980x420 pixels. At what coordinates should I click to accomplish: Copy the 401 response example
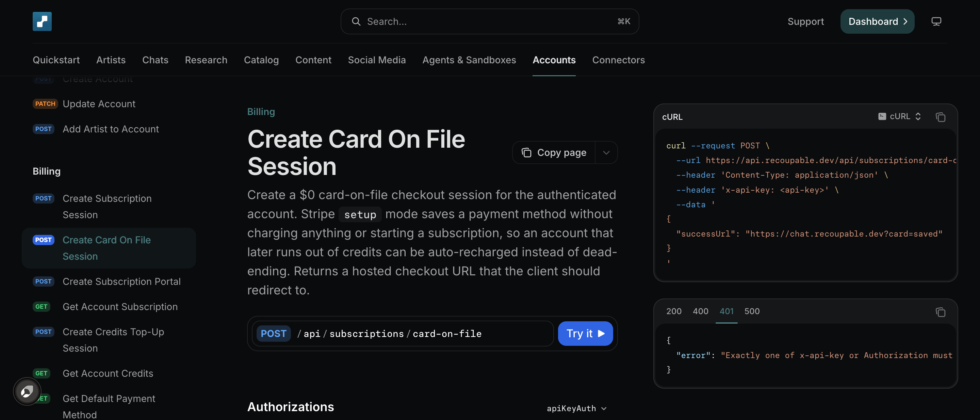[941, 312]
